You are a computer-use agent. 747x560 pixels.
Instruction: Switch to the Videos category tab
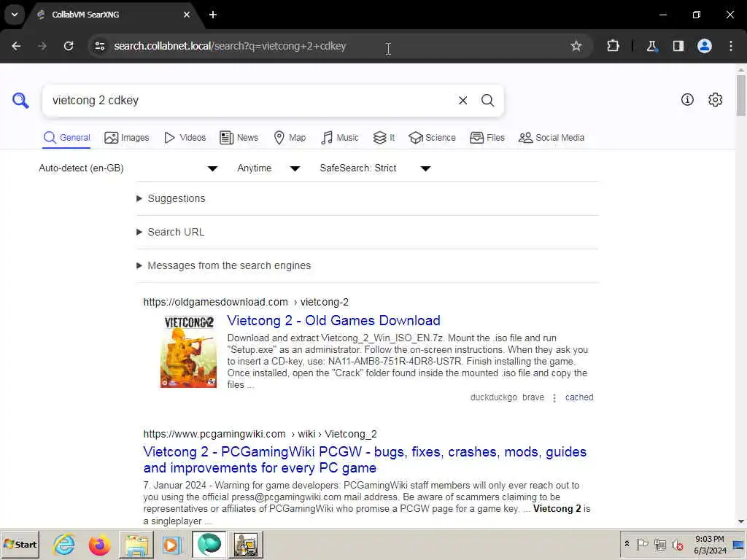(x=185, y=138)
